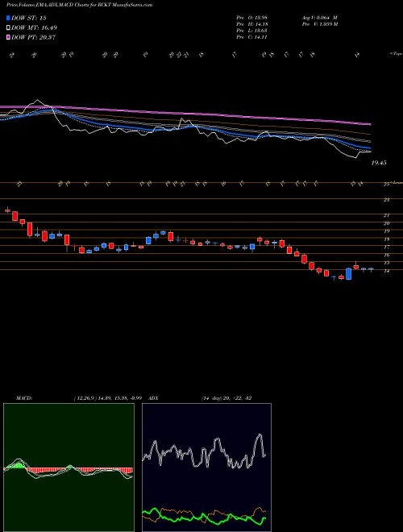The image size is (403, 532).
Task: Click the 19 price axis label
Action: [x=386, y=231]
